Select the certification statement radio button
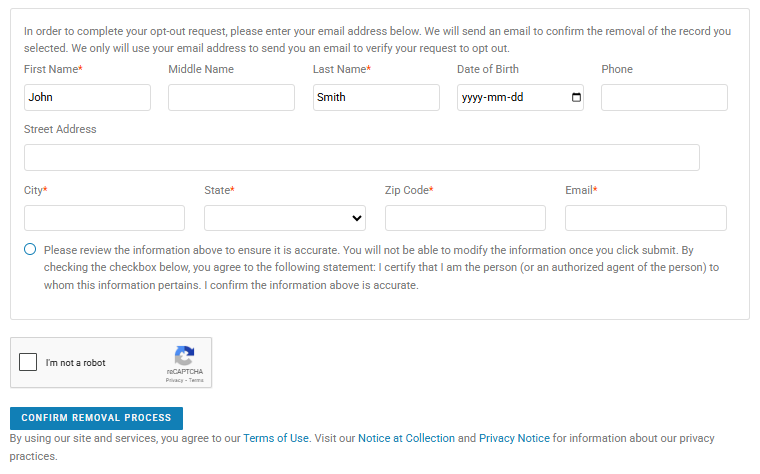This screenshot has height=474, width=760. click(30, 250)
